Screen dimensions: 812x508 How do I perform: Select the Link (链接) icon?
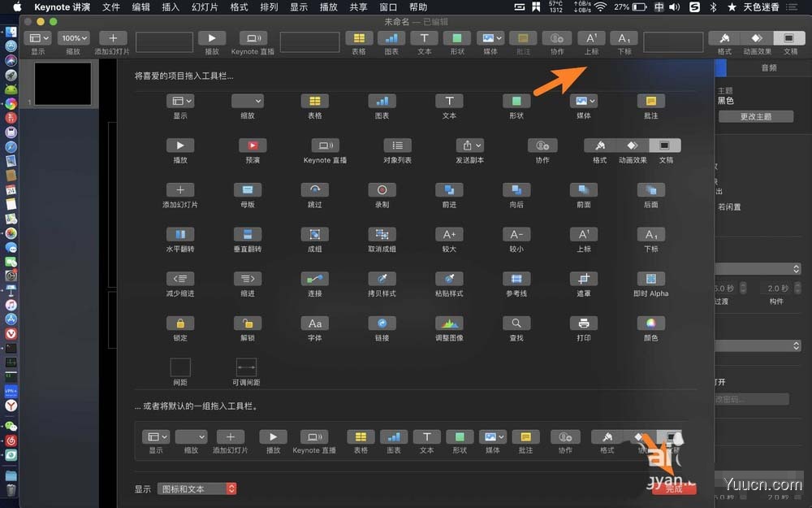[x=382, y=323]
